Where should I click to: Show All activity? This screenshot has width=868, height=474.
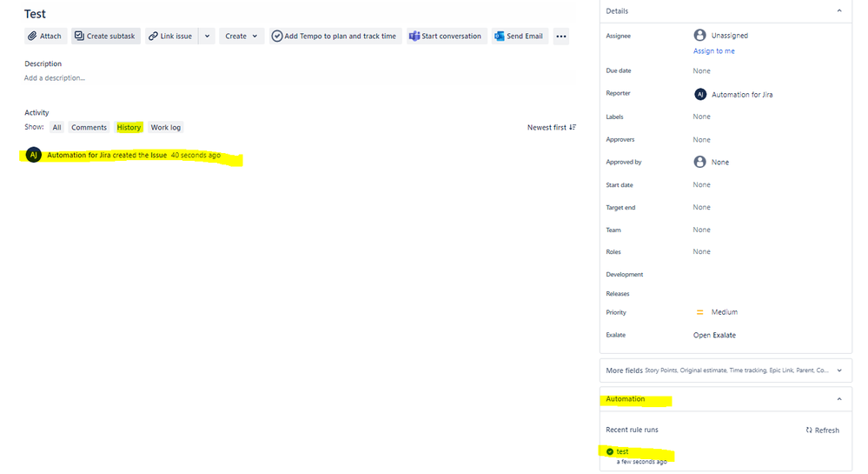click(57, 128)
